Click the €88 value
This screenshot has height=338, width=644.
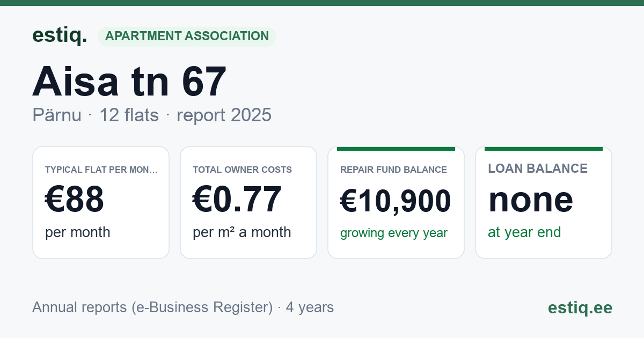(x=75, y=199)
